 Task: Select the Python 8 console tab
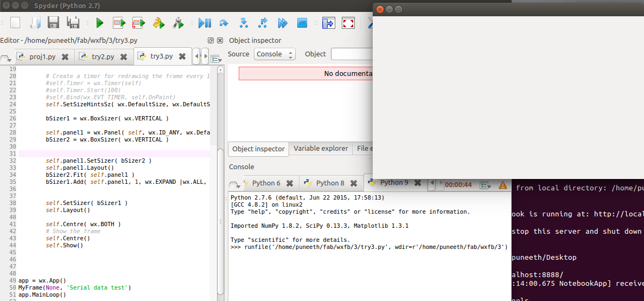[x=330, y=183]
